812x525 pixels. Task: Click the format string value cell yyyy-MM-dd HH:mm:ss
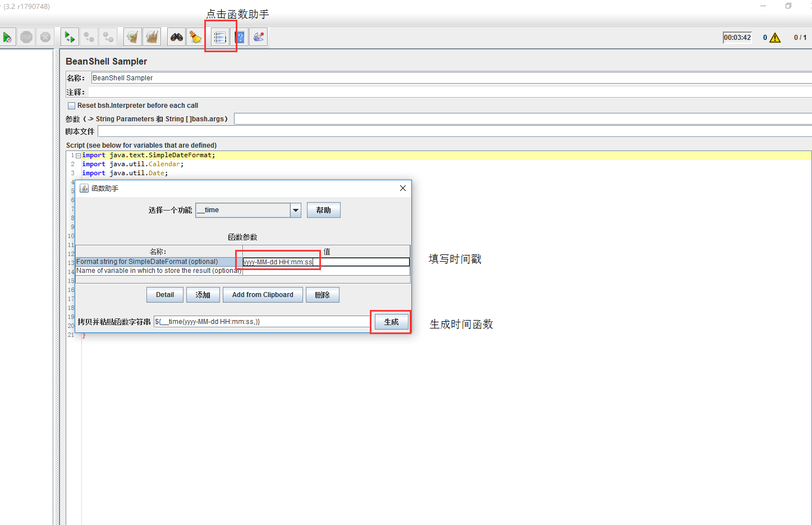pos(326,262)
